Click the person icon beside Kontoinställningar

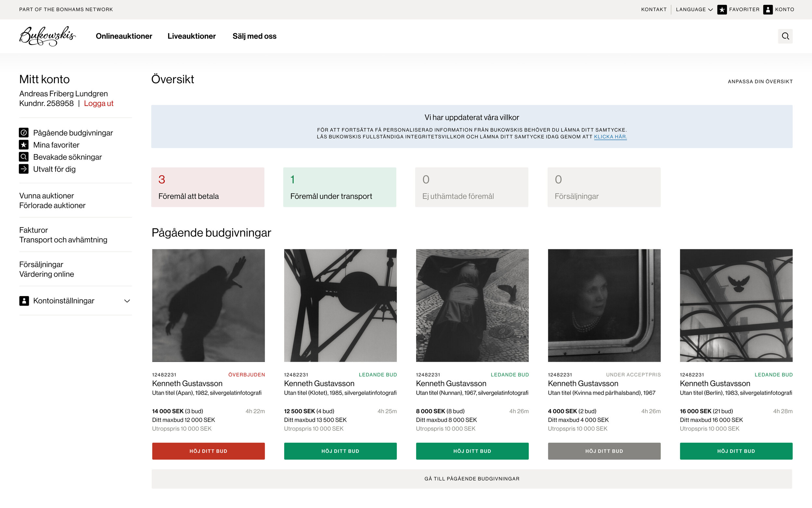[x=24, y=301]
